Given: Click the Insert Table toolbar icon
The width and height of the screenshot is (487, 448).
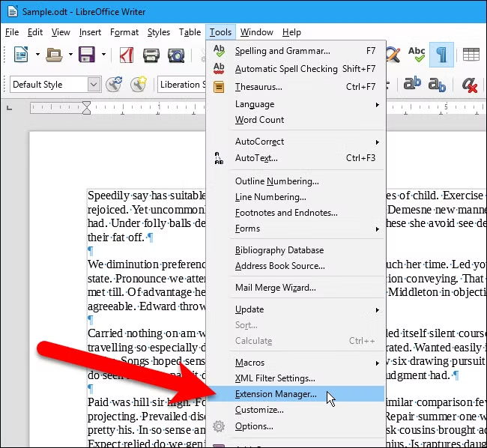Looking at the screenshot, I should click(471, 55).
